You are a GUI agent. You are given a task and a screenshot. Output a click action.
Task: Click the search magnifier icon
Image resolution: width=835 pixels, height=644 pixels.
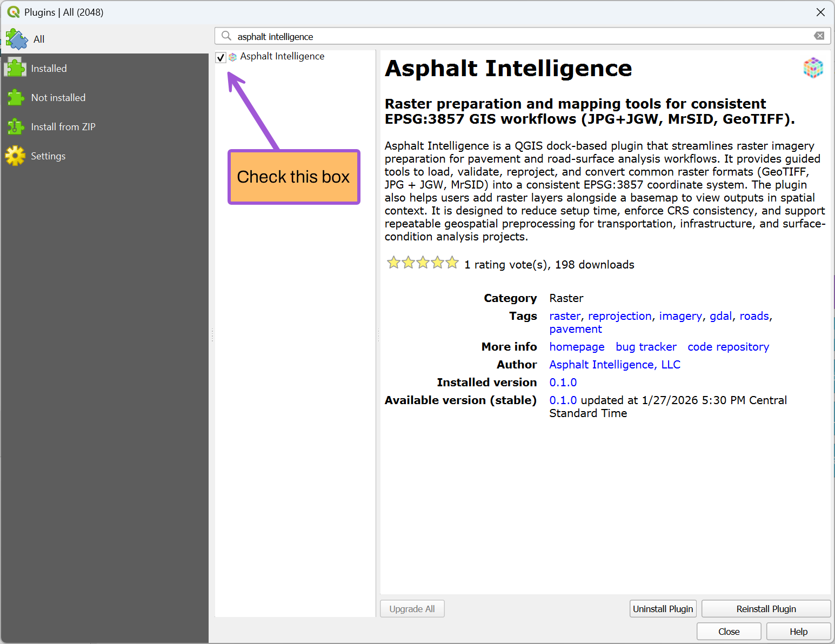pos(226,36)
